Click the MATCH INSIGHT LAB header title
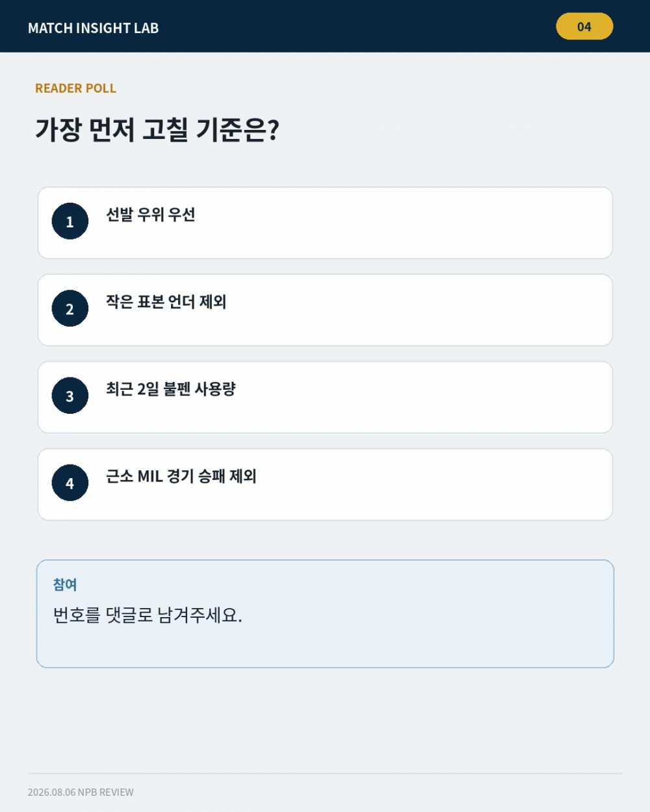 tap(94, 28)
